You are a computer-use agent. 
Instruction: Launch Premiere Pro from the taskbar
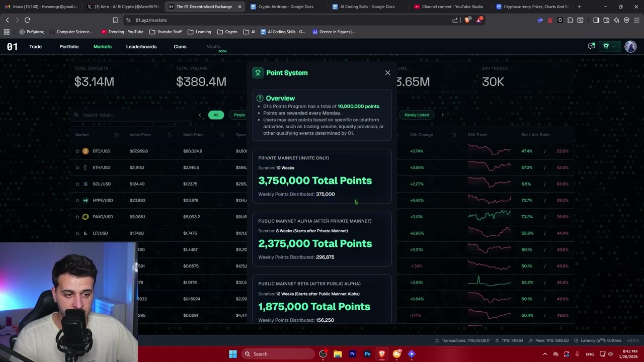click(x=352, y=354)
